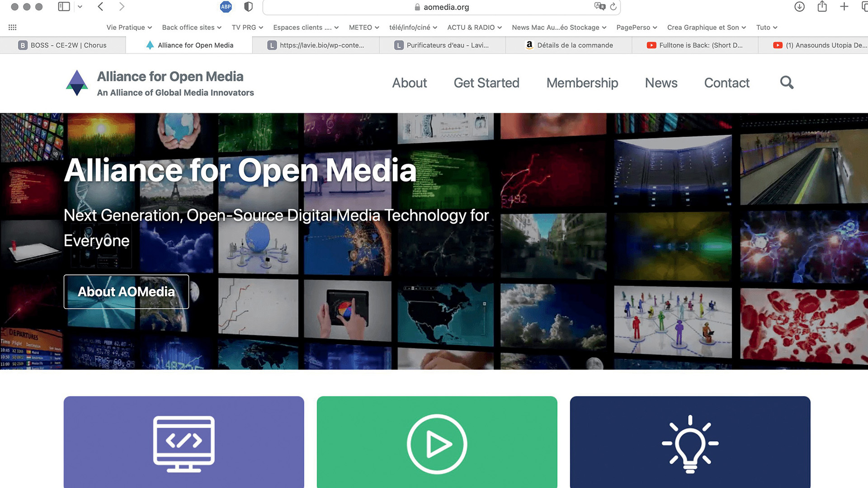Open the Downloads icon in Safari

[x=799, y=7]
